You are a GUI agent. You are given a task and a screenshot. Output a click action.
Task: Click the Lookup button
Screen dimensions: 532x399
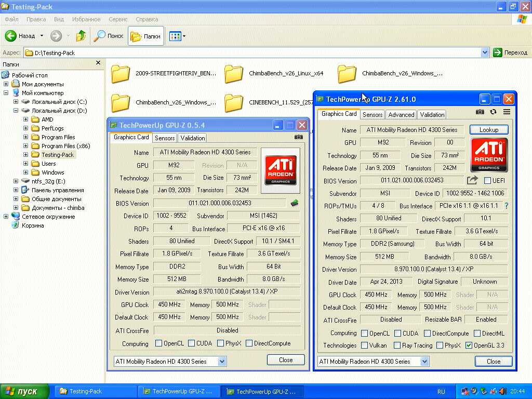(x=488, y=129)
